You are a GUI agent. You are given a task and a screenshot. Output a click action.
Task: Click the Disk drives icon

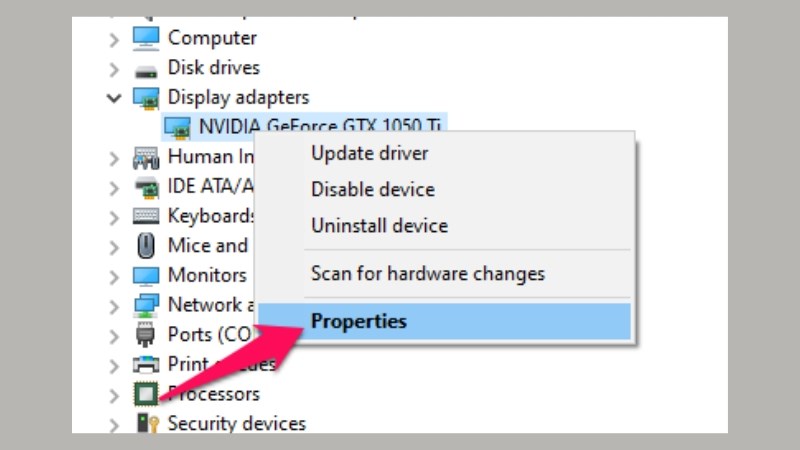(146, 69)
